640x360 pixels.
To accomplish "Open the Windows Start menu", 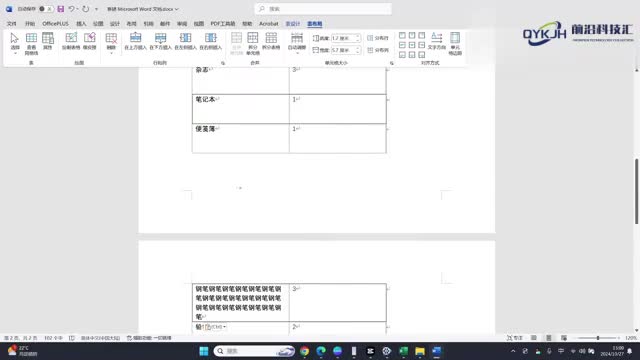I will [x=204, y=351].
